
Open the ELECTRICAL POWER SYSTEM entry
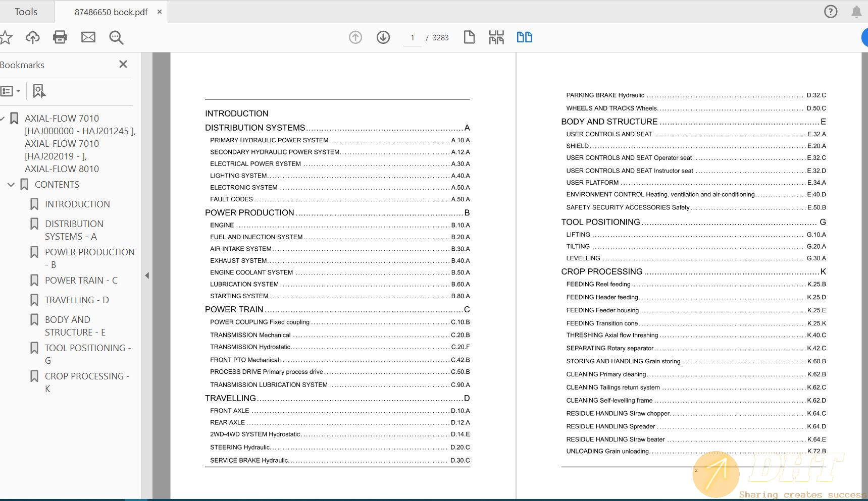tap(340, 164)
